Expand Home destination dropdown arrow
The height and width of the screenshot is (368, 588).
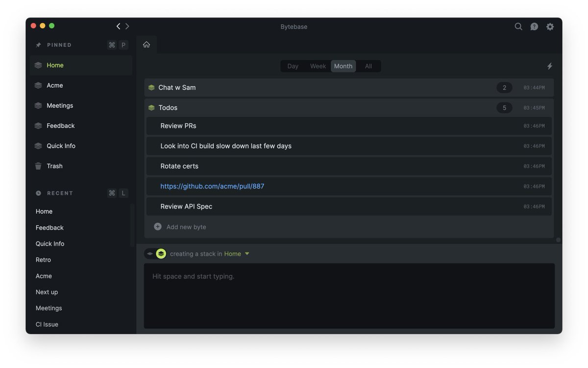[247, 254]
